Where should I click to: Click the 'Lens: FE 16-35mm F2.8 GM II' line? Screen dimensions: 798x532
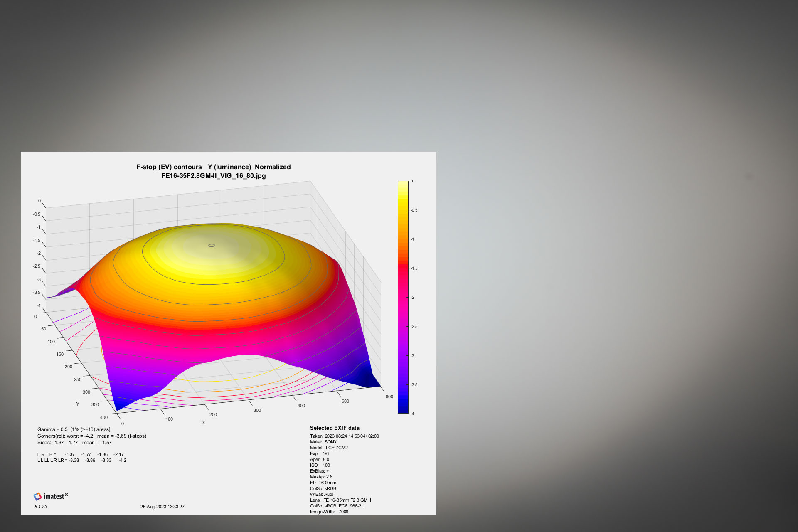tap(340, 500)
